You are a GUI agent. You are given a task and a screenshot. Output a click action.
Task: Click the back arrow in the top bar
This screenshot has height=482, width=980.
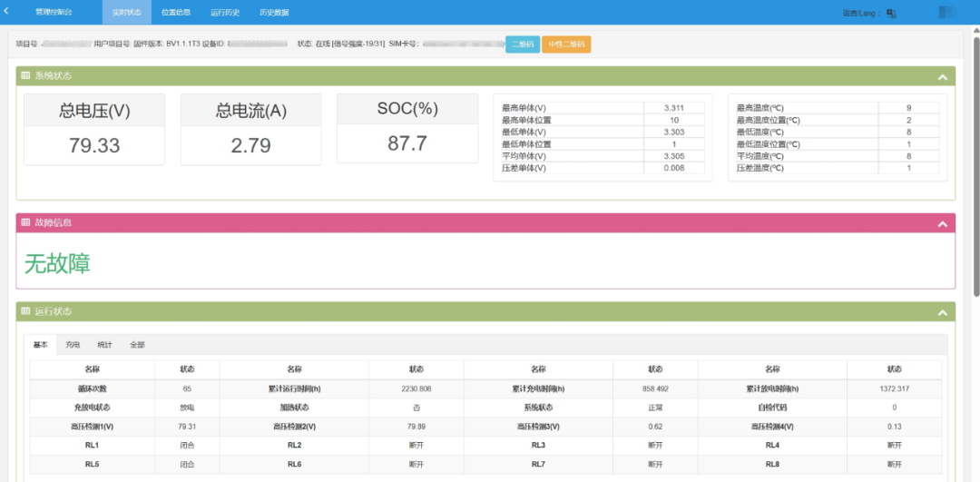point(6,11)
